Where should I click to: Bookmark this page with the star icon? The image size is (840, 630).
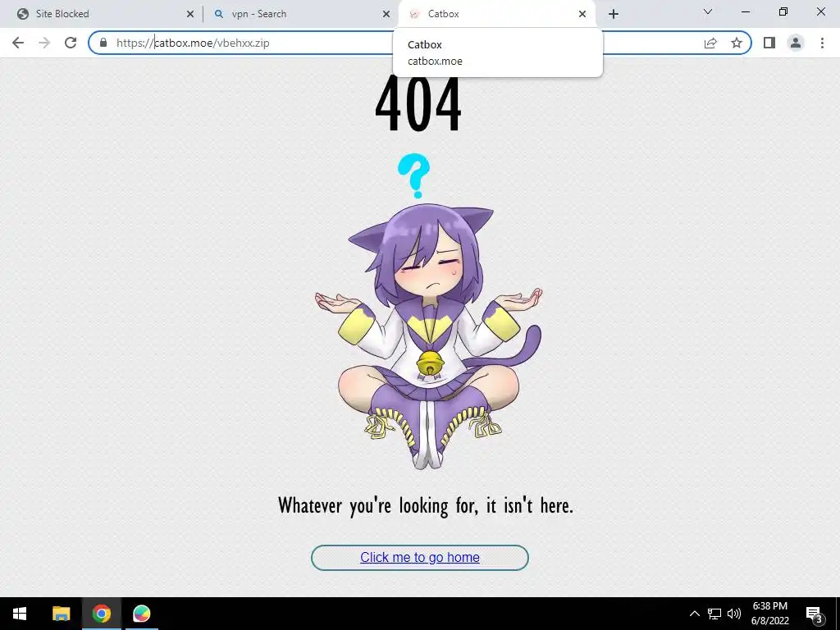click(x=737, y=43)
